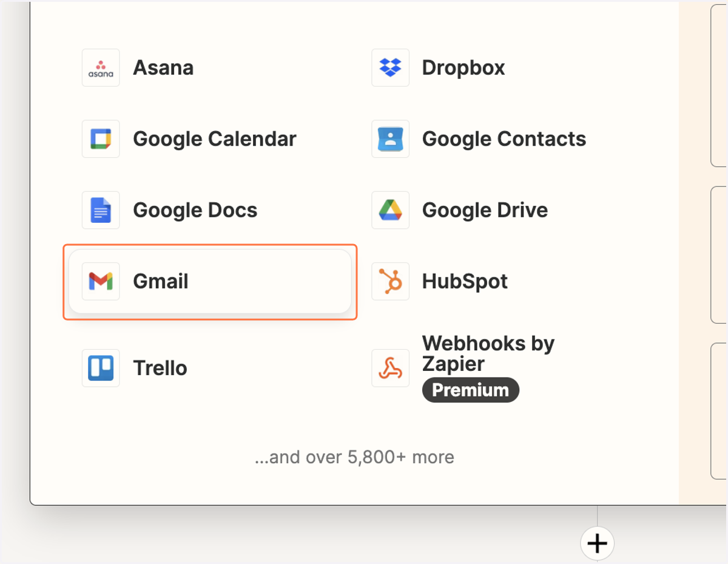The height and width of the screenshot is (564, 728).
Task: Select Webhooks by Zapier text label
Action: click(488, 354)
